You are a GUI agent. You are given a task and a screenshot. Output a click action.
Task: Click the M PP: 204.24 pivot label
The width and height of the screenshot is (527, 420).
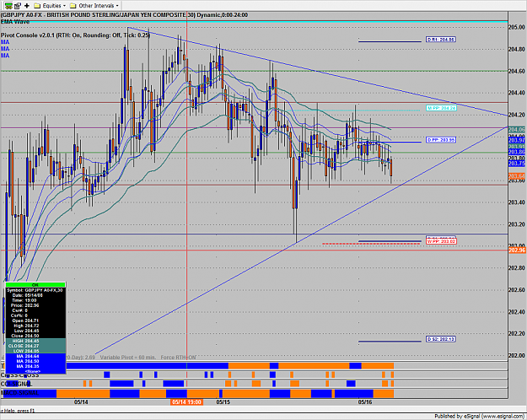point(441,108)
